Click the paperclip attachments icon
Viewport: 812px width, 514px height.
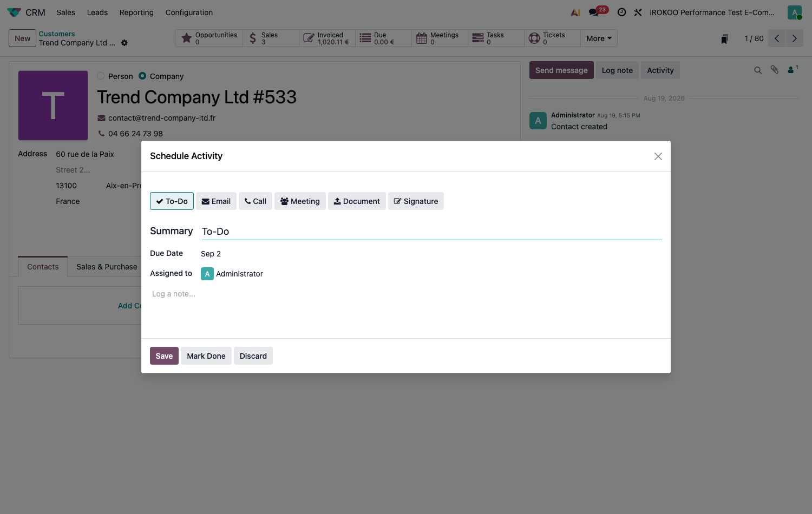(x=775, y=70)
